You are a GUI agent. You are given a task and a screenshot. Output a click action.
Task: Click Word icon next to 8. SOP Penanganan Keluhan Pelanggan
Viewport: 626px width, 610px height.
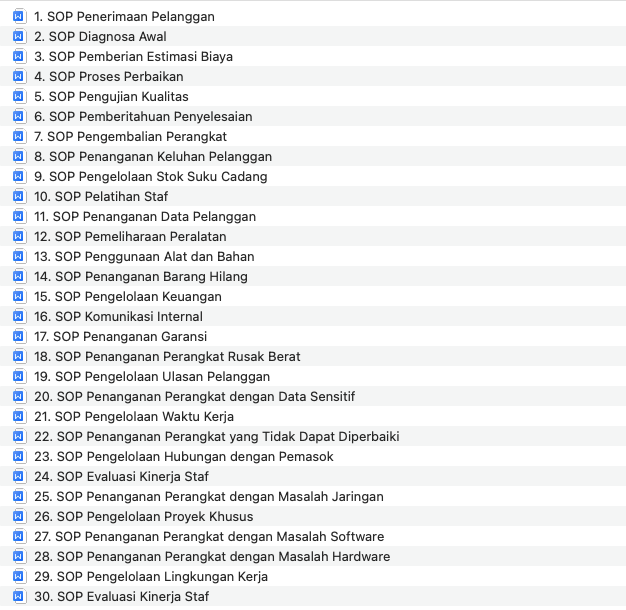click(x=18, y=156)
